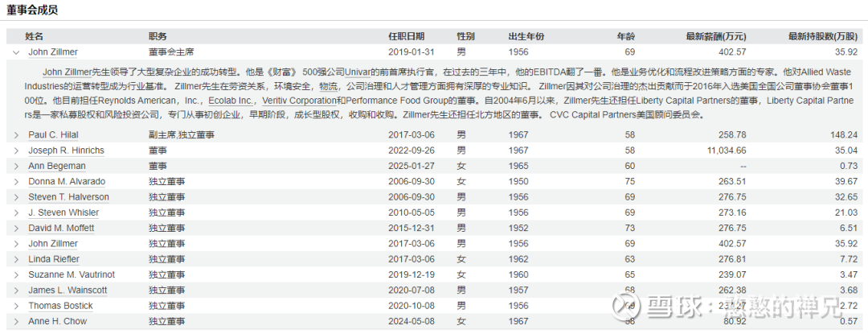Select the 263.51 salary value
The height and width of the screenshot is (334, 868).
(x=734, y=181)
